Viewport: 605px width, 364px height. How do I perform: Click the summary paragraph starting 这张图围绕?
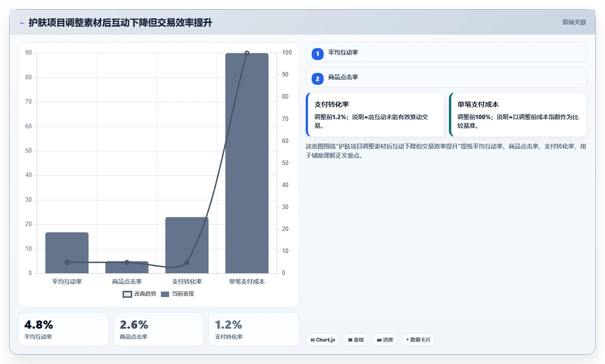[446, 151]
